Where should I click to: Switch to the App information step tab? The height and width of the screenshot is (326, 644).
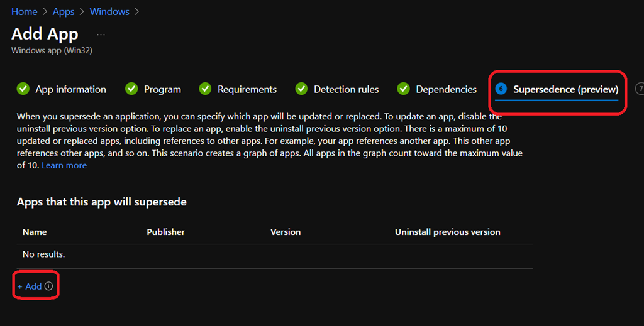tap(70, 89)
